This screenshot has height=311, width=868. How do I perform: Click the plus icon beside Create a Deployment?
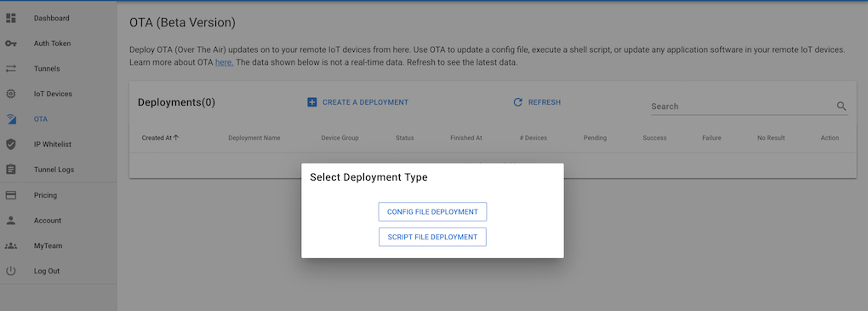(x=312, y=102)
